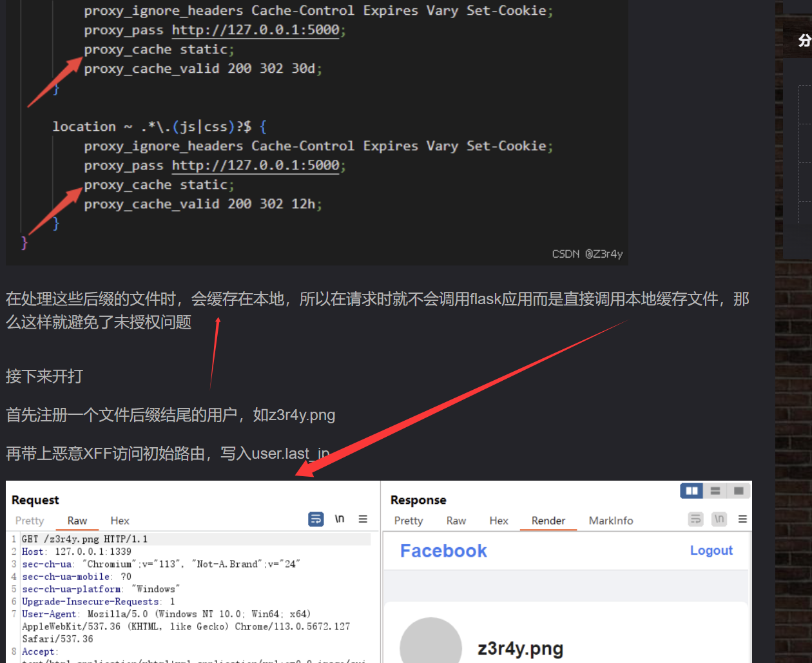Open the Response Pretty tab
The width and height of the screenshot is (812, 663).
tap(409, 521)
